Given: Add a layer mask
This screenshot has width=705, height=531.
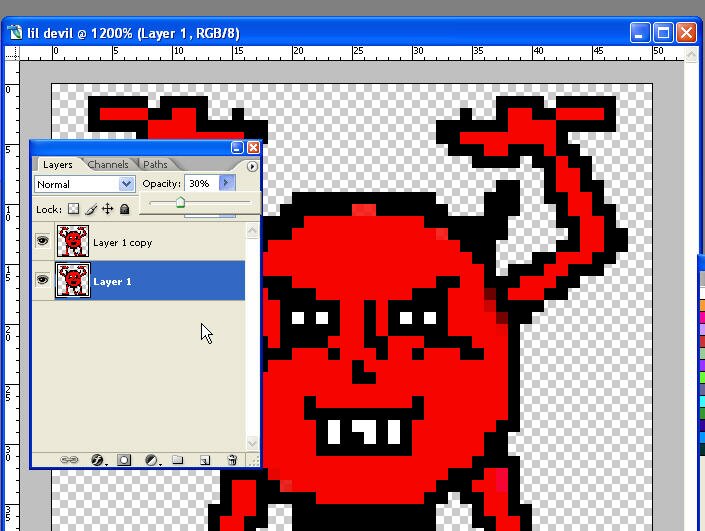Looking at the screenshot, I should [x=124, y=460].
